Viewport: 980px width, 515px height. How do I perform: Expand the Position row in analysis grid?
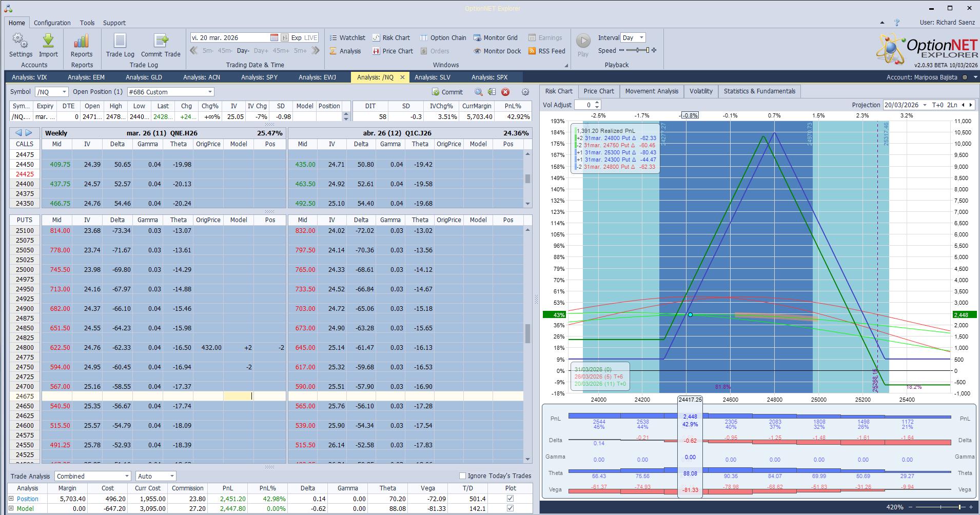(11, 498)
